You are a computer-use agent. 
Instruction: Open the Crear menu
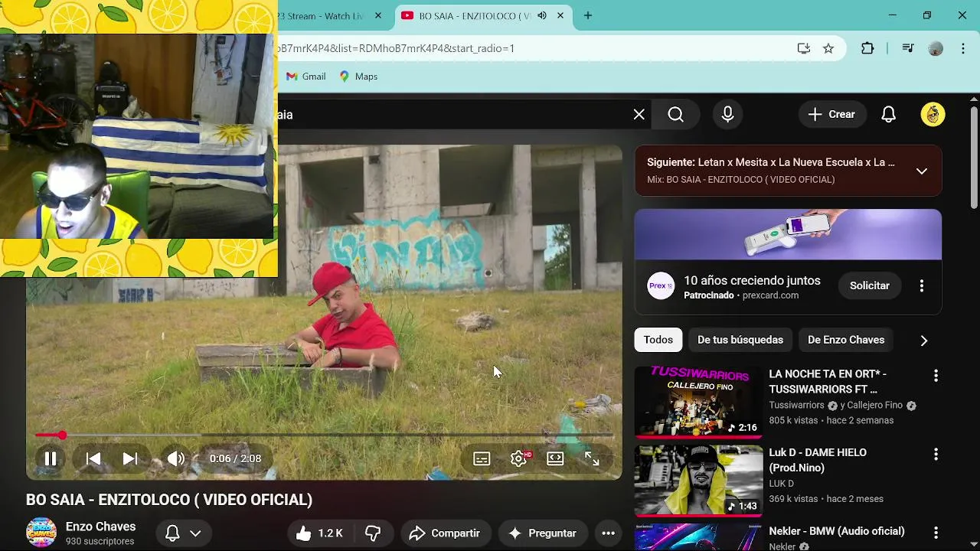click(x=831, y=114)
